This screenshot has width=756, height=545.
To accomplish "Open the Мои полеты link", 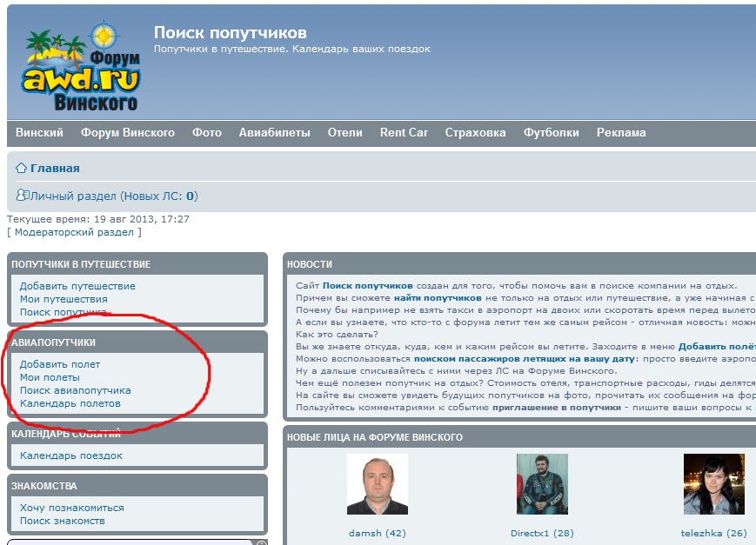I will [50, 377].
